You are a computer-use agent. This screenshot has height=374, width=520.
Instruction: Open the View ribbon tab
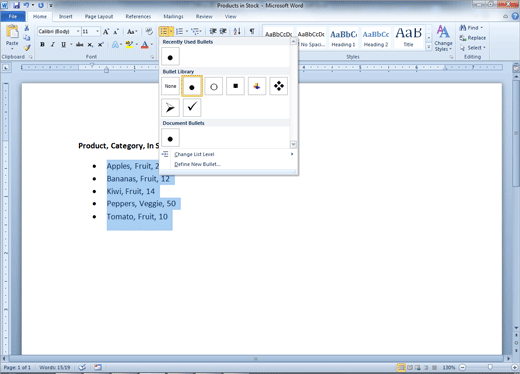click(x=230, y=16)
